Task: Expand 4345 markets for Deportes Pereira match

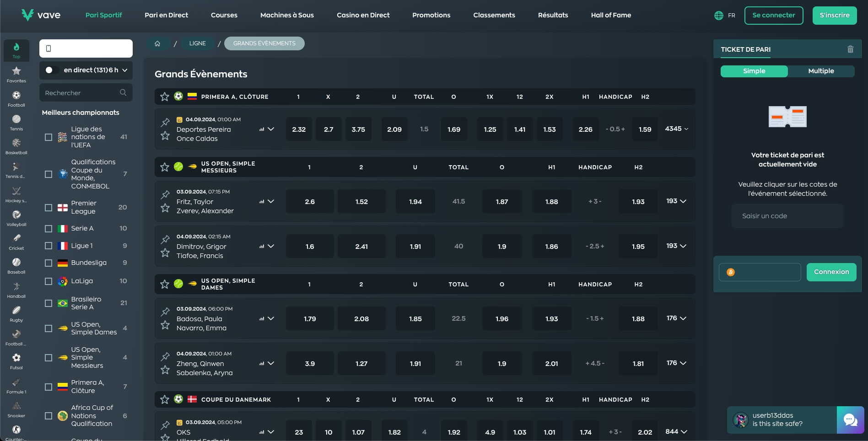Action: [x=676, y=129]
